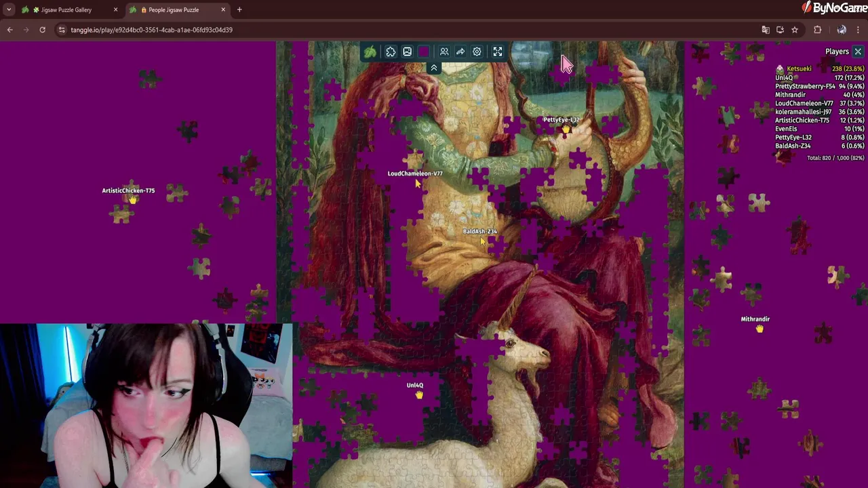Reload the tanggle.io page

tap(42, 30)
